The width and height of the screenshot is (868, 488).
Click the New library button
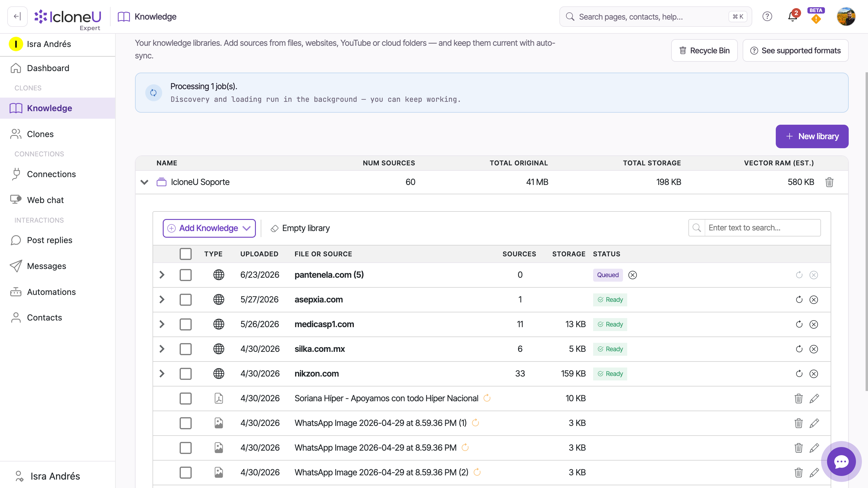click(x=812, y=136)
